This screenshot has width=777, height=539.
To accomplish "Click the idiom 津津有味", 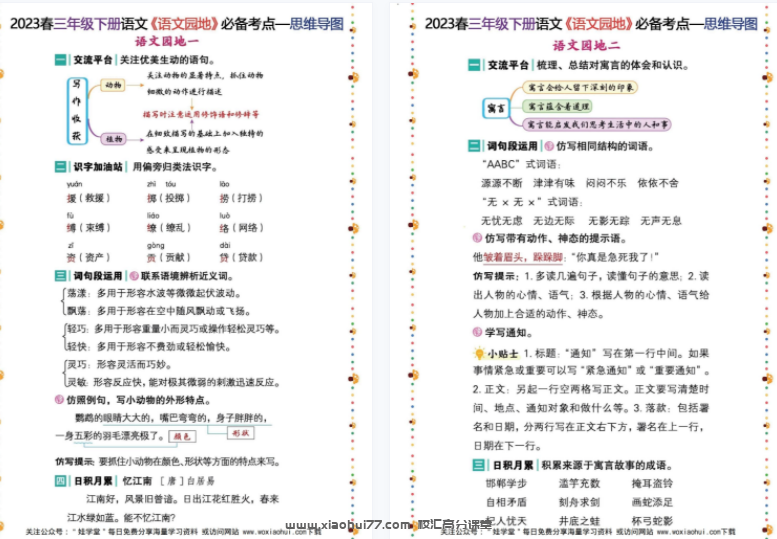I will (x=554, y=183).
